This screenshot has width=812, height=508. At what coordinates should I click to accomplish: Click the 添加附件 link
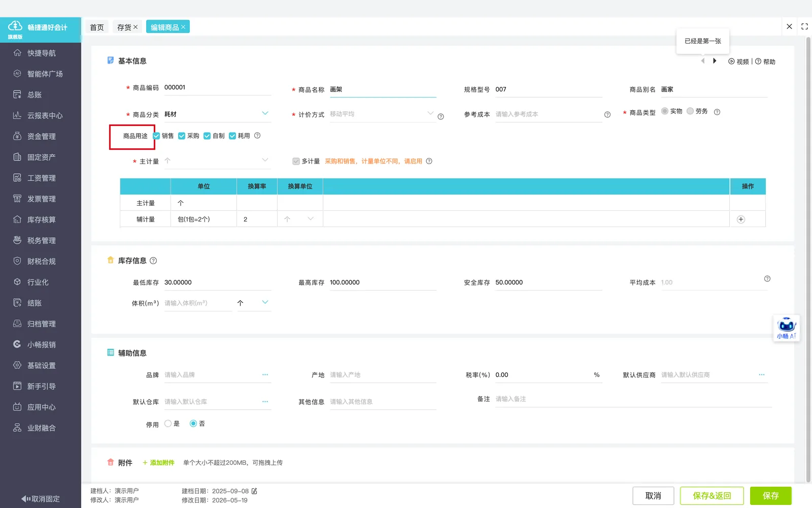tap(158, 463)
